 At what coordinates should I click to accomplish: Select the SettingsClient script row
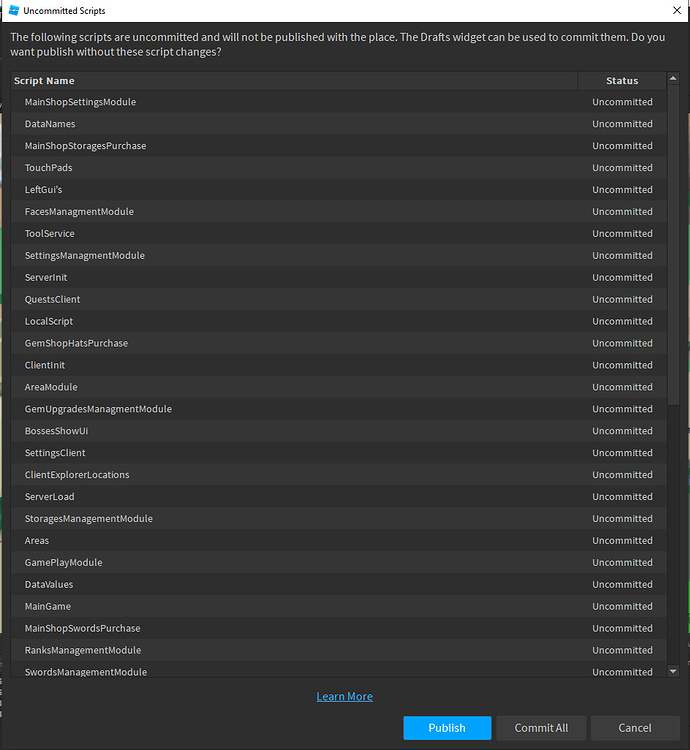[x=339, y=453]
